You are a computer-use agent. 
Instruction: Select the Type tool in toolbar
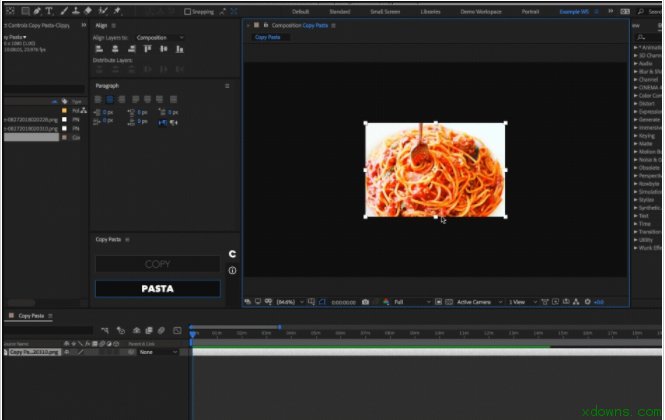tap(49, 10)
